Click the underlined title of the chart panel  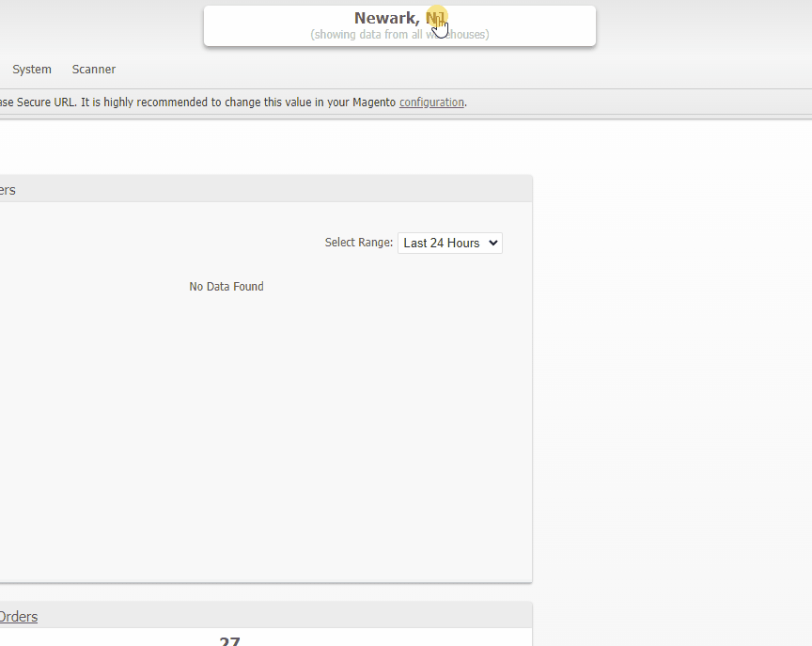click(x=8, y=190)
